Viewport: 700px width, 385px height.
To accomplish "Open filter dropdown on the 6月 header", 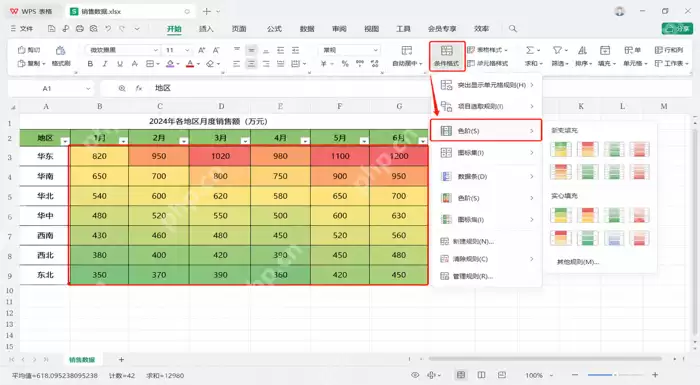I will point(422,141).
